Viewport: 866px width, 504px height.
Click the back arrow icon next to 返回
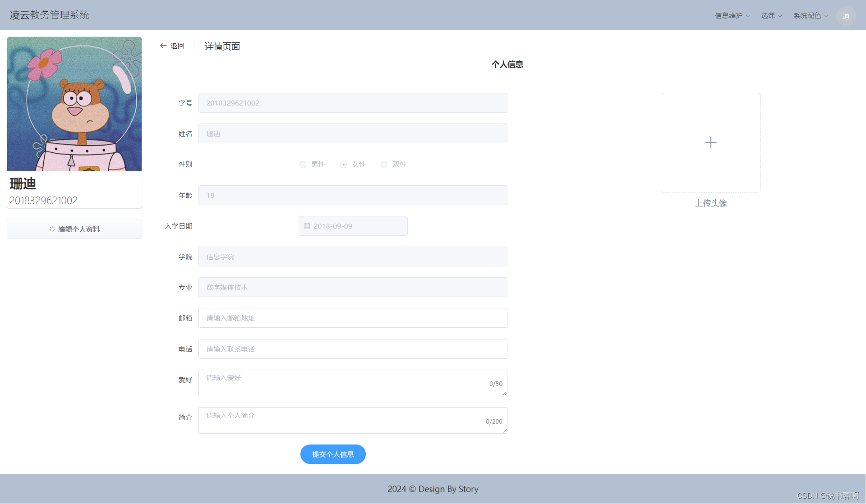(163, 46)
